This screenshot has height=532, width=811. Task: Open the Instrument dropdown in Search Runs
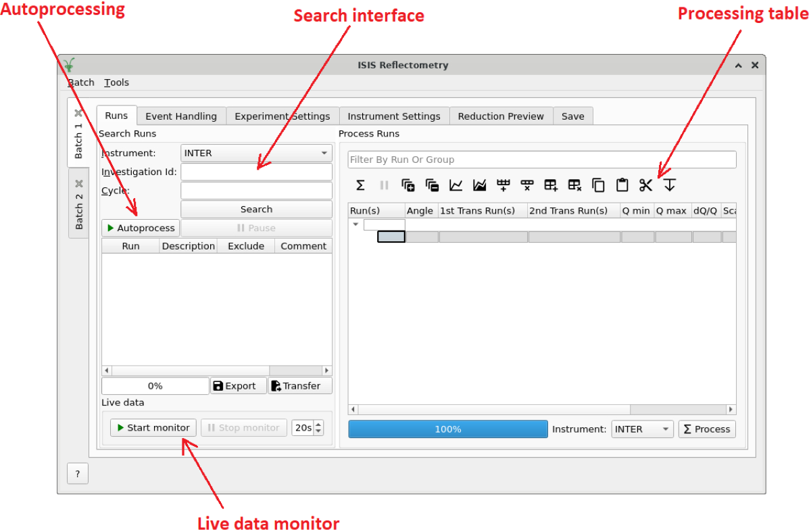(x=256, y=153)
